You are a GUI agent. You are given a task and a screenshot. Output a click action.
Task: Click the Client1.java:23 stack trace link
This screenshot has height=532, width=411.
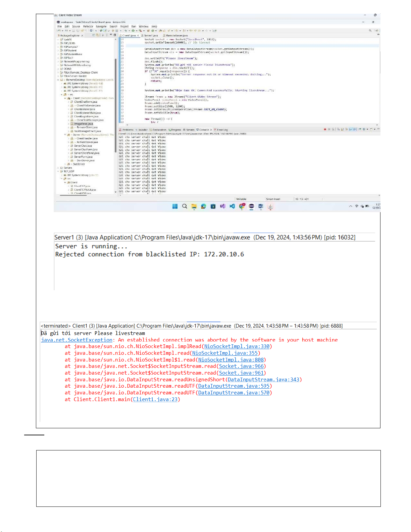(x=155, y=399)
